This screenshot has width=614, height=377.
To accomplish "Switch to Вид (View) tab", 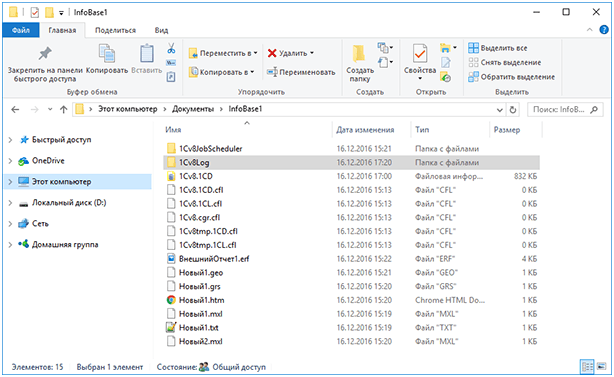I will pos(161,31).
